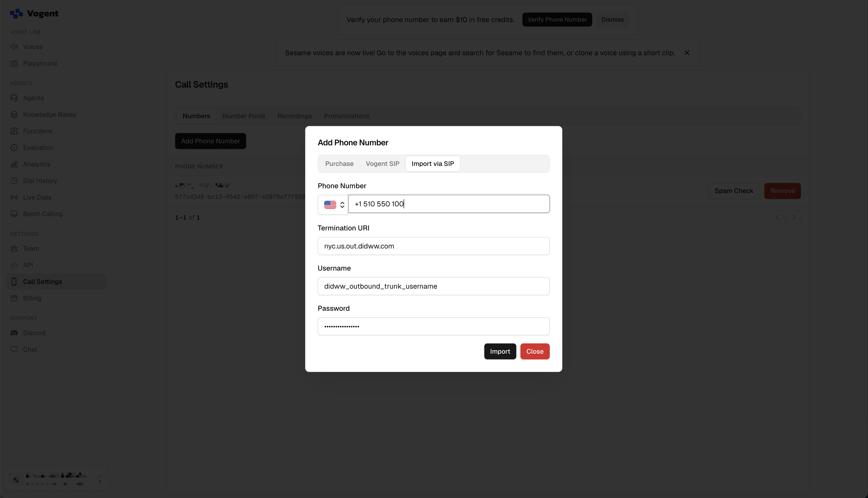Screen dimensions: 868x498
Task: Open Playground via its radio icon
Action: [x=14, y=63]
